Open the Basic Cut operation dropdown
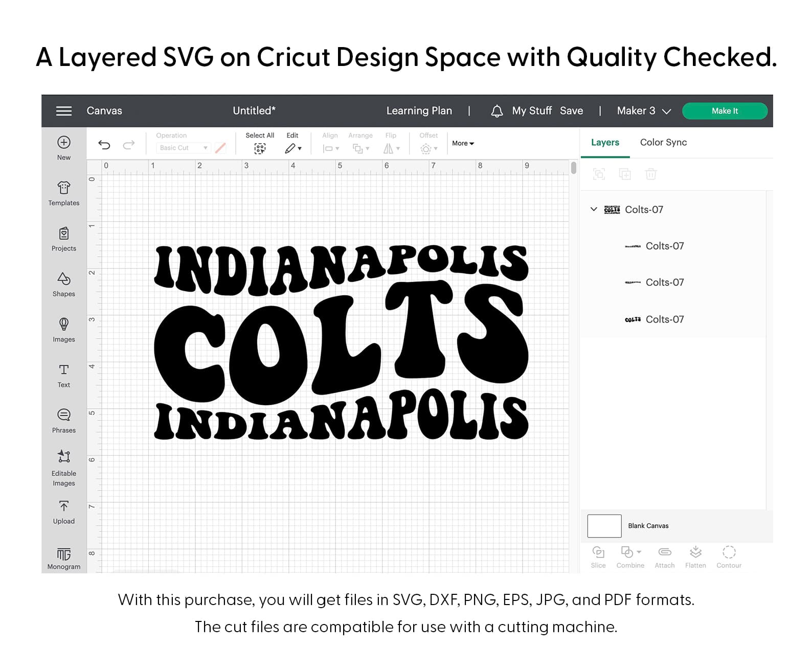 tap(183, 148)
